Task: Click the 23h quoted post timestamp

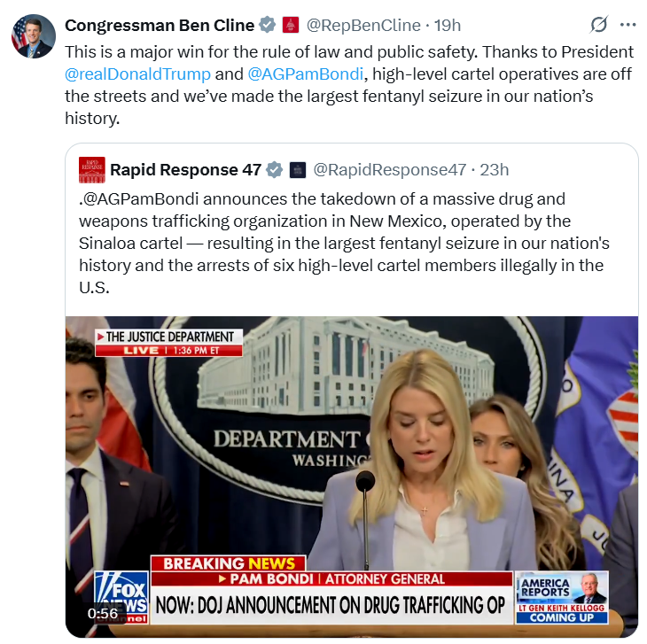Action: [x=495, y=170]
